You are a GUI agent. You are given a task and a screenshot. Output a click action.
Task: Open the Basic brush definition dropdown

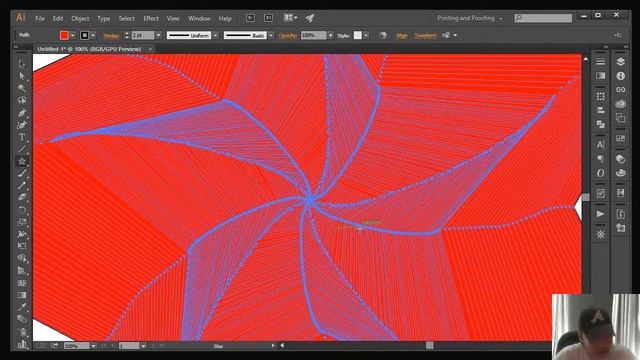(x=271, y=36)
